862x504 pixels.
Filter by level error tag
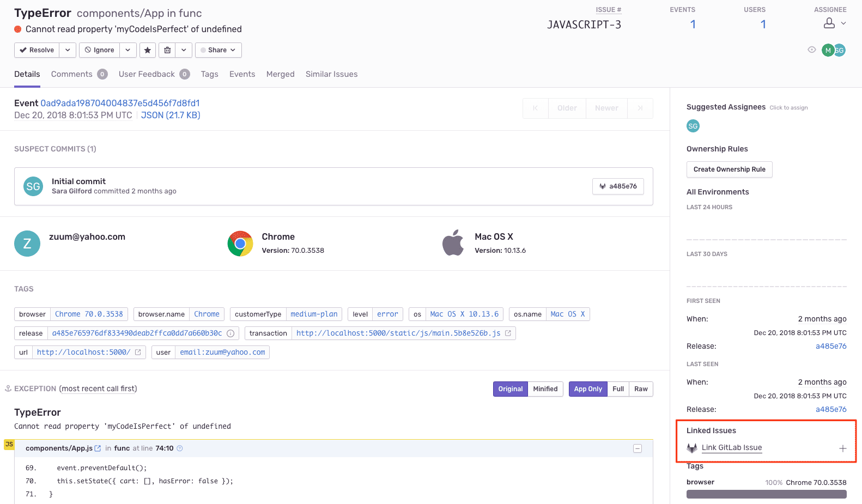tap(387, 314)
